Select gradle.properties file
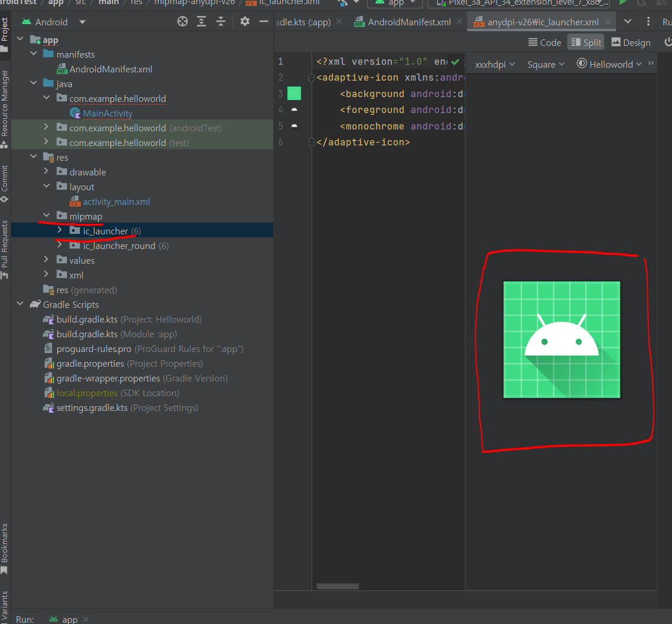Screen dimensions: 672x624 click(123, 364)
